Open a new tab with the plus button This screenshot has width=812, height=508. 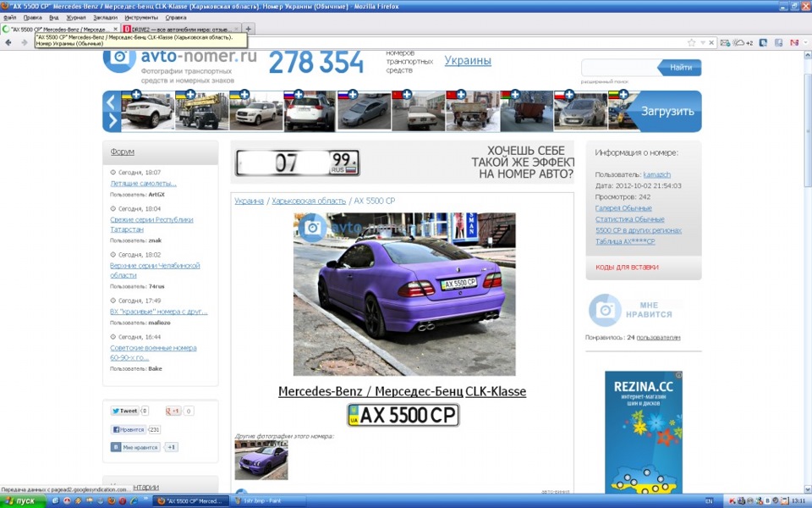pyautogui.click(x=248, y=29)
